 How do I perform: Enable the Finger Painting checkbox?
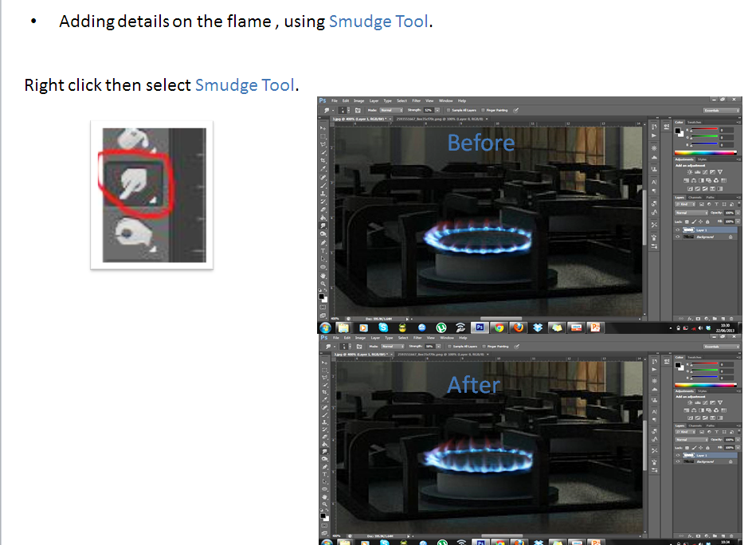484,110
